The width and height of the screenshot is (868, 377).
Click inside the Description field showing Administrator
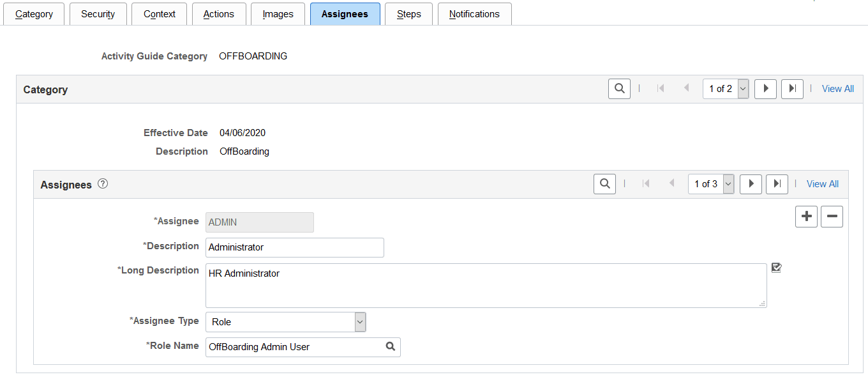(x=294, y=247)
